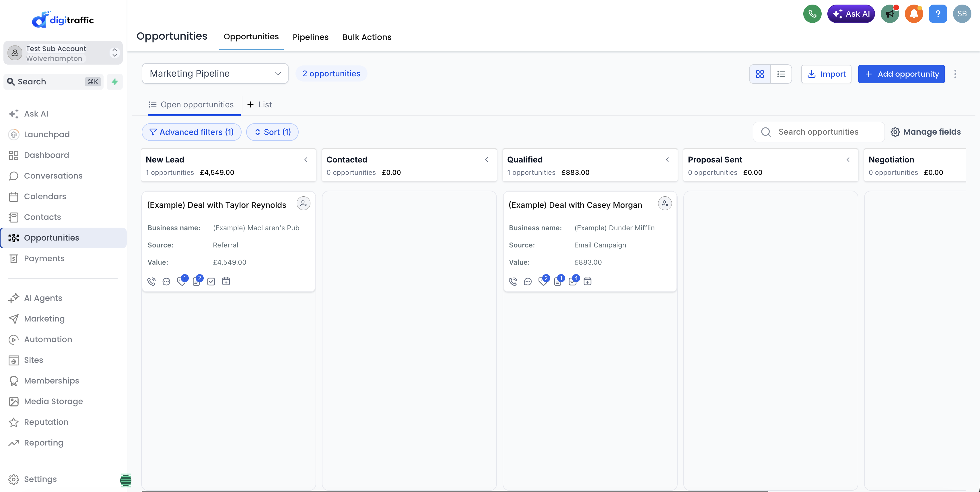Open the megaphone announcements icon

tap(890, 14)
